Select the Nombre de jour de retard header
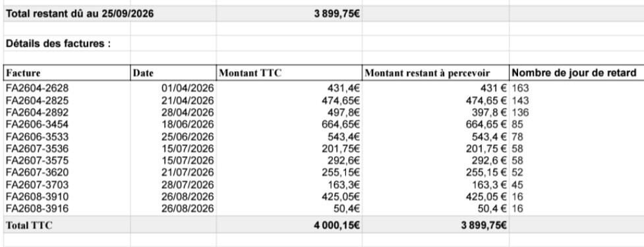644x247 pixels. point(577,73)
